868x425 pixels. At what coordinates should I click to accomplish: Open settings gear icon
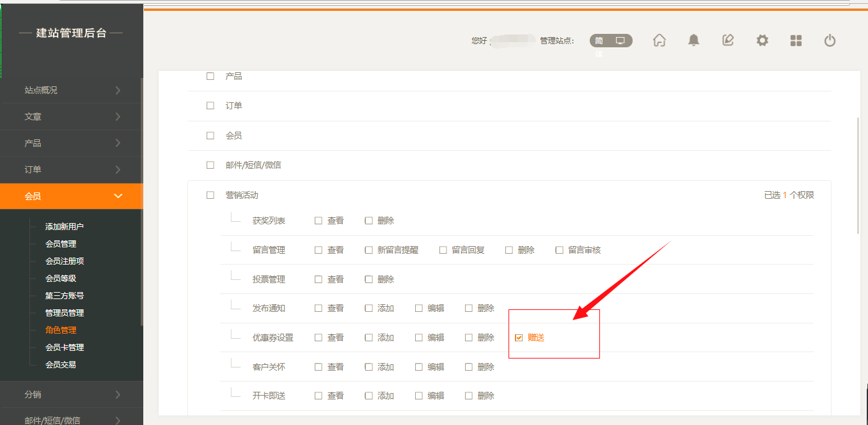(x=762, y=40)
